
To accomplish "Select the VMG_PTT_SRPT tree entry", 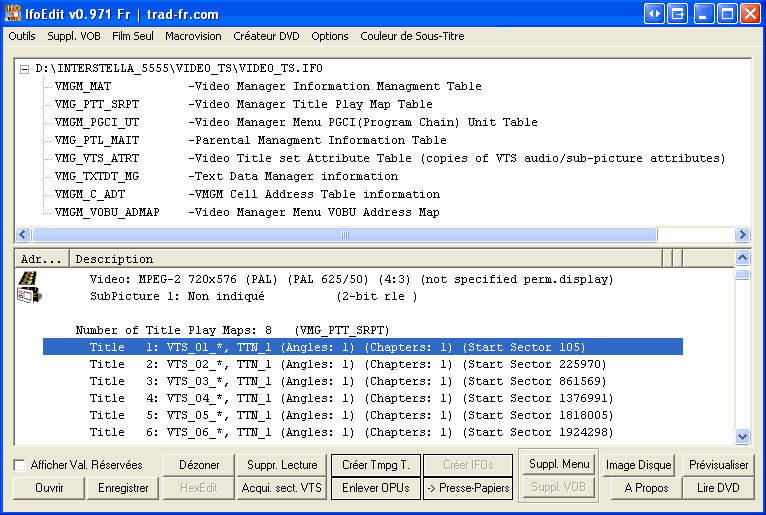I will click(97, 104).
